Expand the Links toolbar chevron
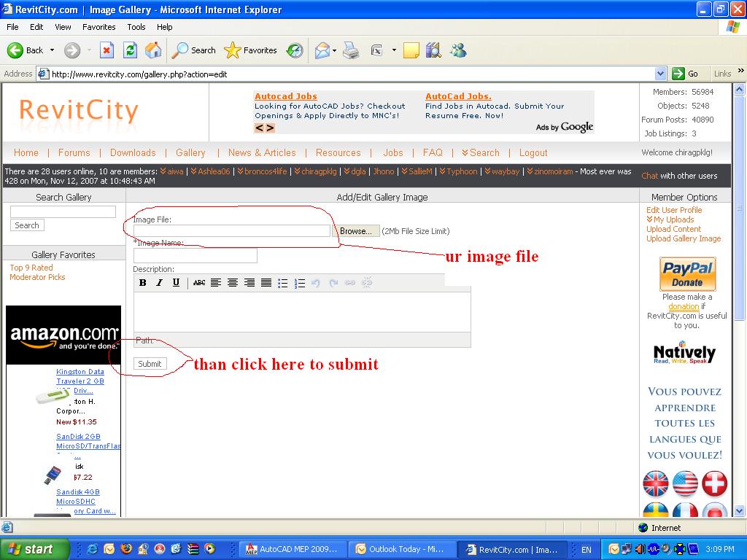Image resolution: width=747 pixels, height=560 pixels. pyautogui.click(x=741, y=71)
